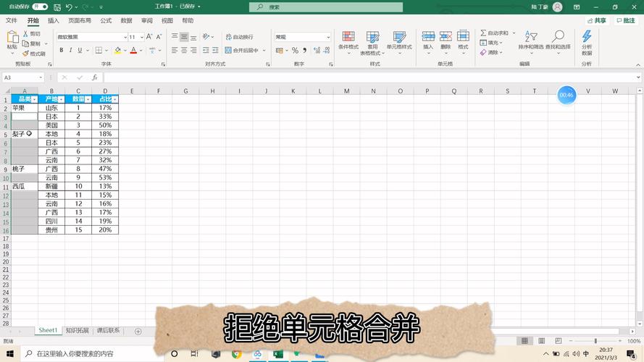
Task: Open the font name dropdown
Action: [x=125, y=37]
